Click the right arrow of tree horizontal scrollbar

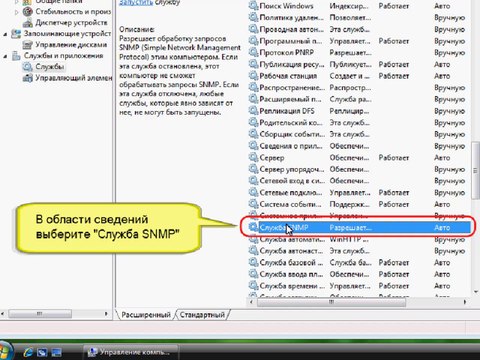tap(106, 314)
